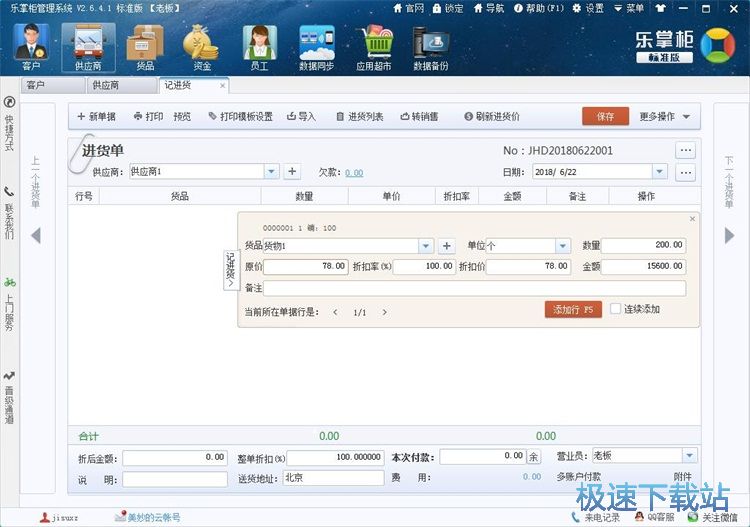Screen dimensions: 750x527
Task: Click the 添加行 F5 button
Action: coord(573,309)
